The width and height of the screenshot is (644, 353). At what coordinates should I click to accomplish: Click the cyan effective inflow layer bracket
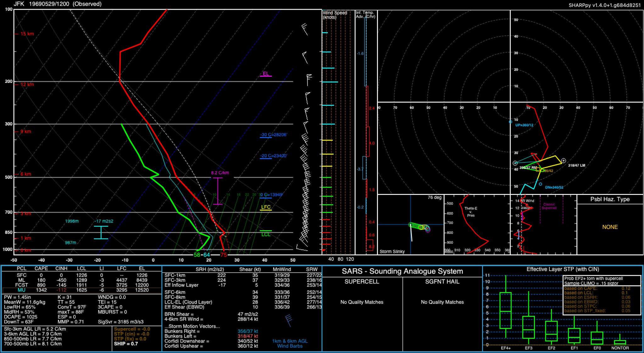(101, 232)
